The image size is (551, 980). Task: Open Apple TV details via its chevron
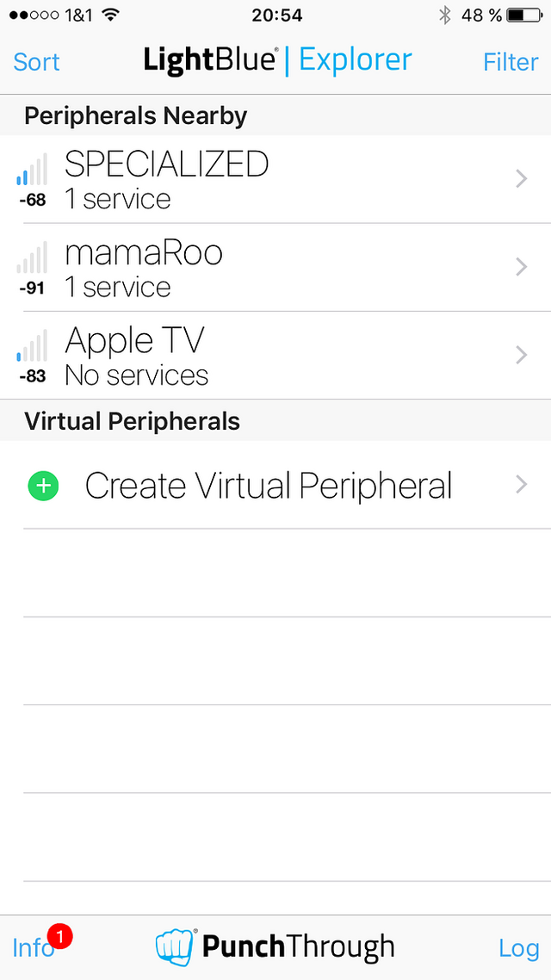[x=522, y=356]
